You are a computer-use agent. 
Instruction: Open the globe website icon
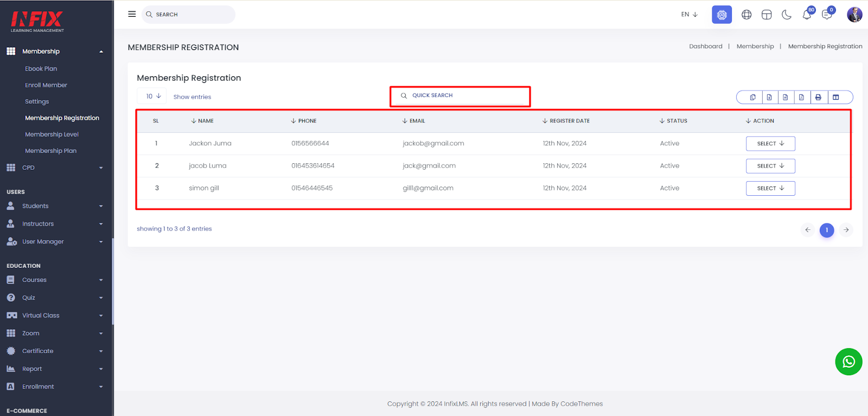pyautogui.click(x=746, y=15)
